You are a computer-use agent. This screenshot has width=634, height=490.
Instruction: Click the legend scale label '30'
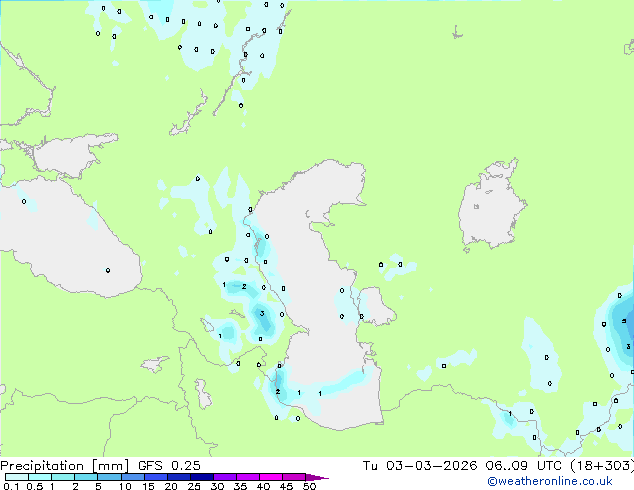pos(217,486)
